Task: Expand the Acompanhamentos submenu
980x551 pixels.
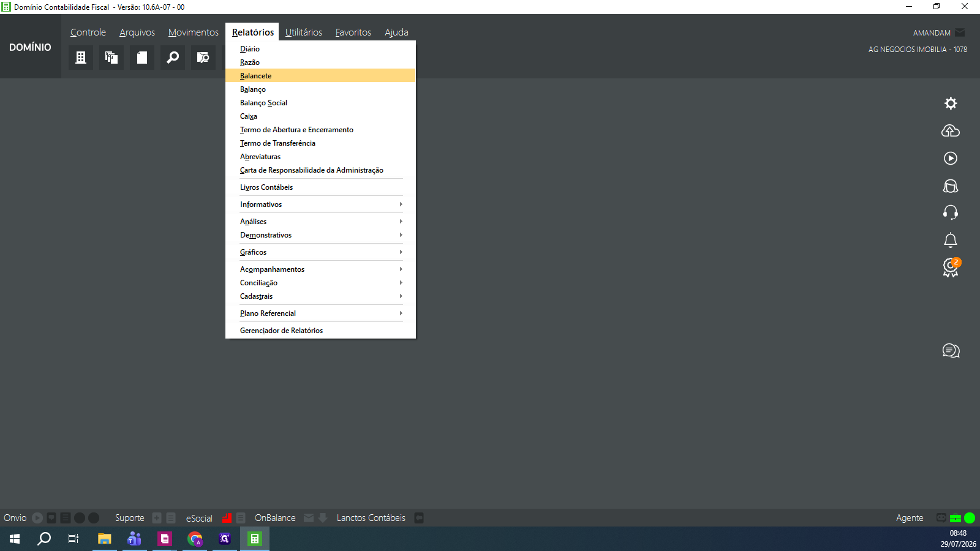Action: (x=320, y=269)
